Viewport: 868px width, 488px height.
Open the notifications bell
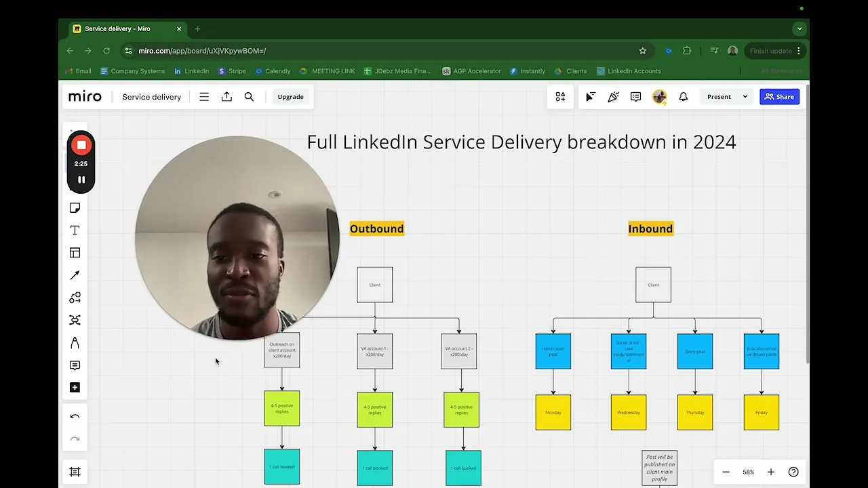684,97
